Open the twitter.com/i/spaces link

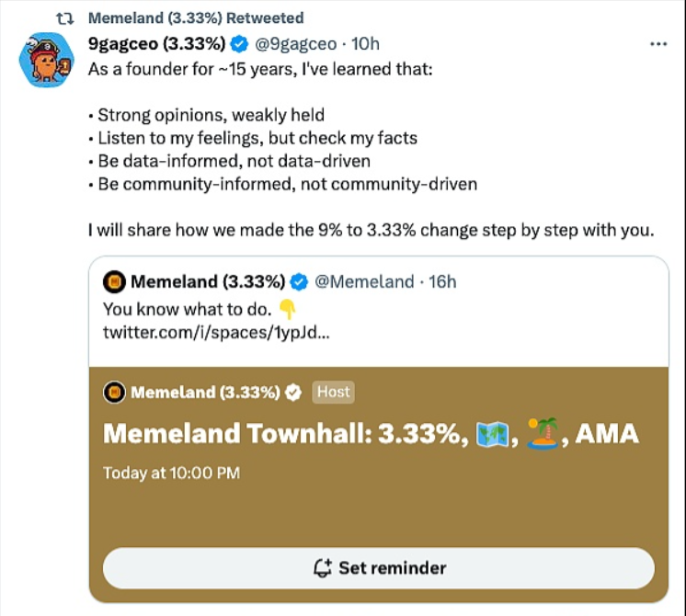[x=215, y=332]
